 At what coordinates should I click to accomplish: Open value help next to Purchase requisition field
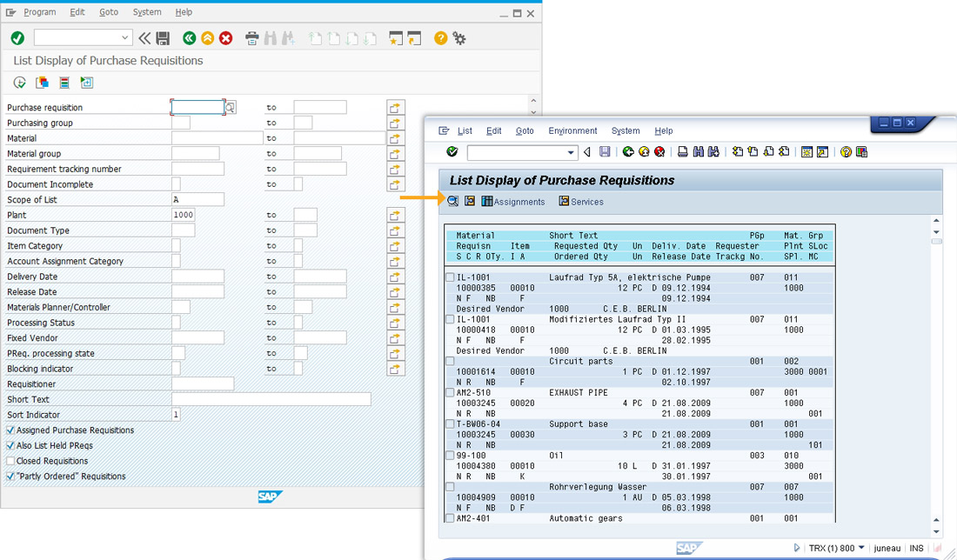click(x=231, y=107)
